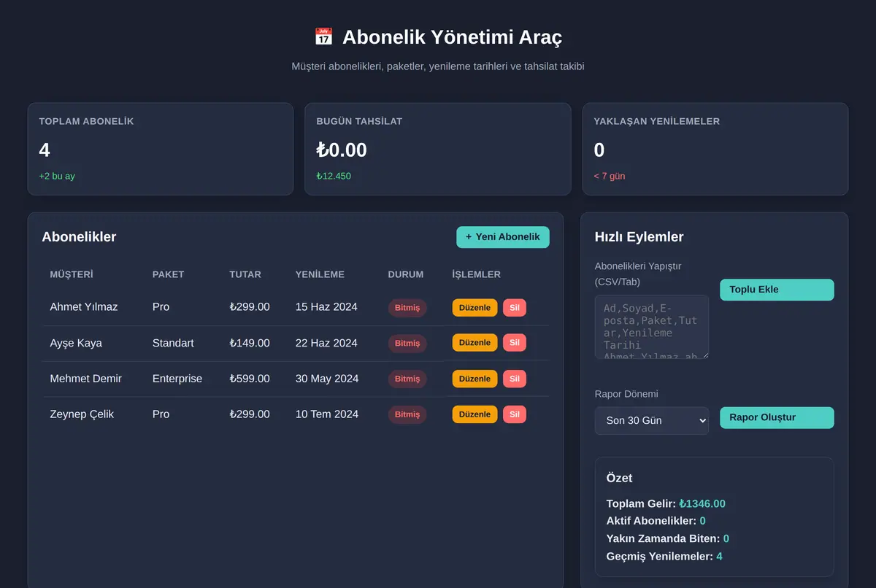Click the Bitmiş badge in Ayşe Kaya's row

point(407,343)
